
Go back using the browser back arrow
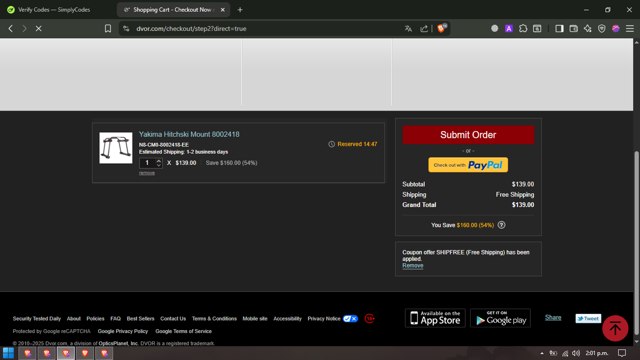(11, 29)
